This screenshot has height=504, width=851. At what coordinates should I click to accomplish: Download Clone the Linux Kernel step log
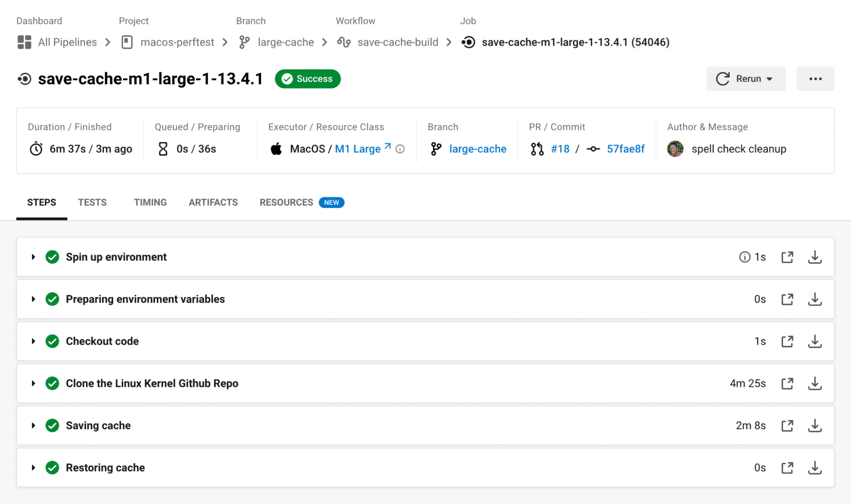coord(814,383)
